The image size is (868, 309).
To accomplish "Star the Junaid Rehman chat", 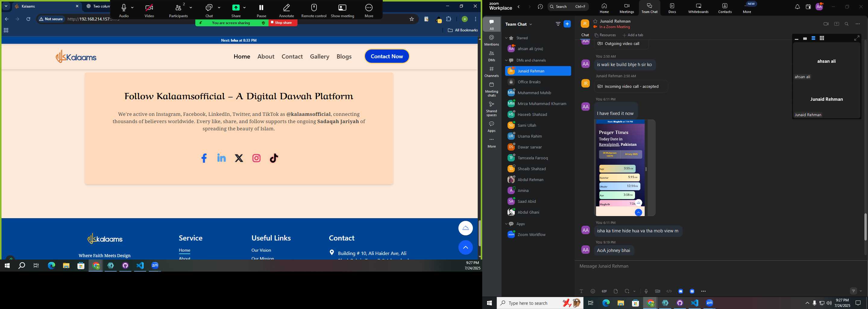I will tap(596, 21).
